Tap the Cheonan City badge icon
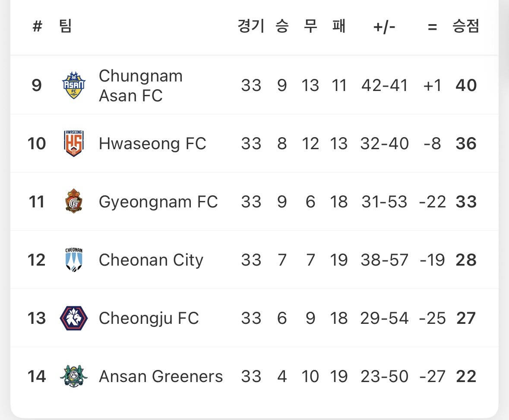Screen dimensions: 509x420 74,260
